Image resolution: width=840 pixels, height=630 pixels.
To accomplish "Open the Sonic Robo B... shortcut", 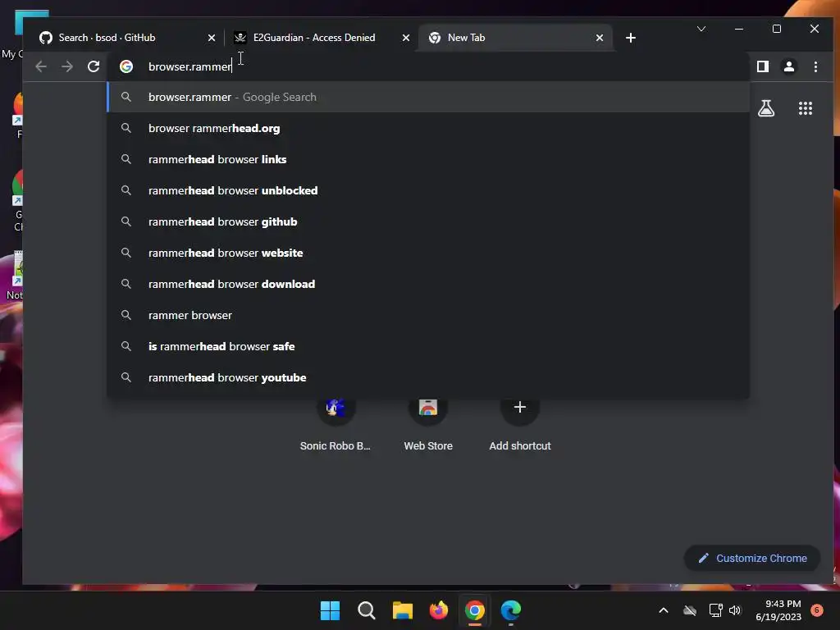I will tap(336, 425).
